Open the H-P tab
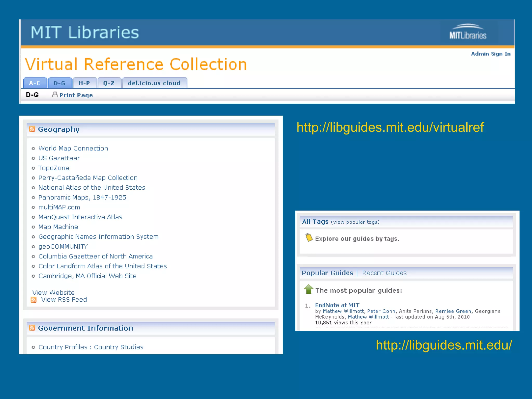This screenshot has width=532, height=399. click(x=85, y=83)
